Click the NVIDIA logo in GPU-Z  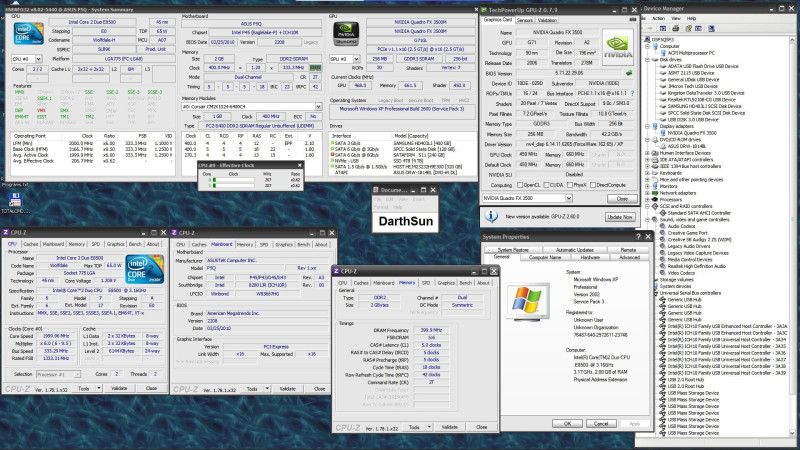(617, 46)
